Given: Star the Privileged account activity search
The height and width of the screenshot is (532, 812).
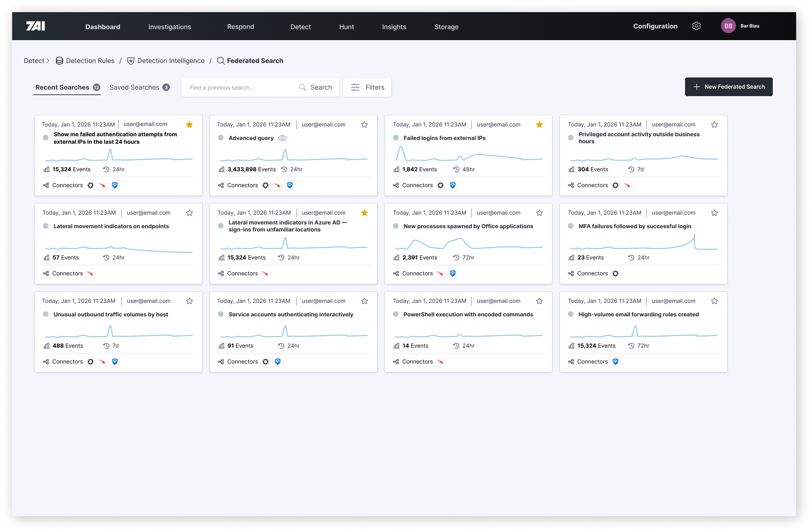Looking at the screenshot, I should click(714, 125).
